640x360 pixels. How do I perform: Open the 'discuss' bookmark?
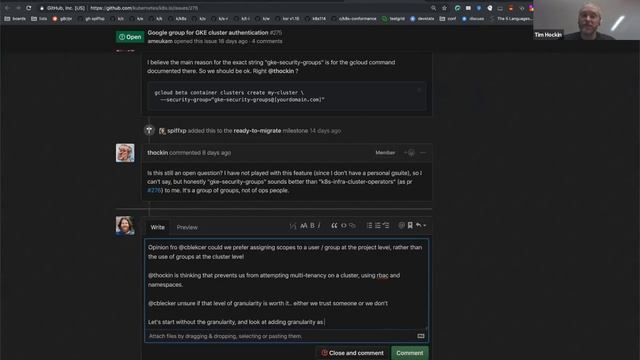click(x=473, y=18)
